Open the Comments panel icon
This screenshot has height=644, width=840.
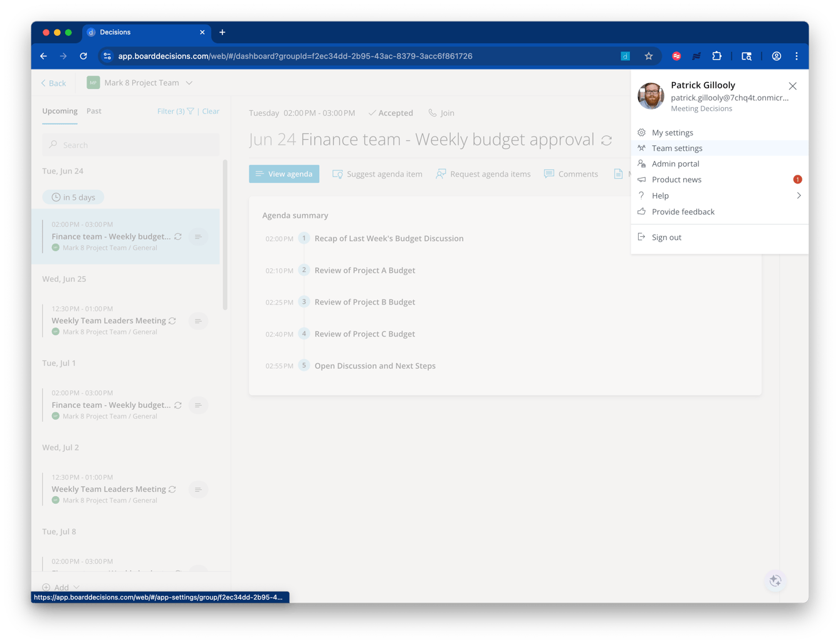pyautogui.click(x=549, y=174)
